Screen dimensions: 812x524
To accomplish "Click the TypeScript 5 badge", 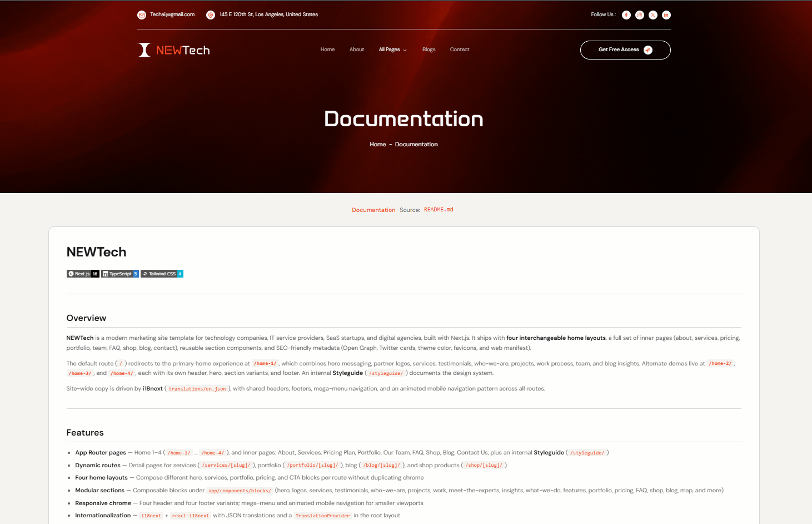I will pyautogui.click(x=120, y=274).
